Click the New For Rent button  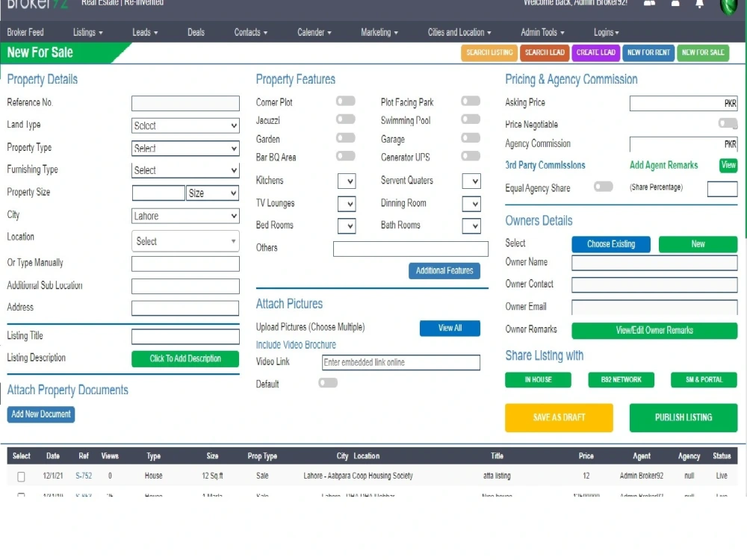[648, 53]
